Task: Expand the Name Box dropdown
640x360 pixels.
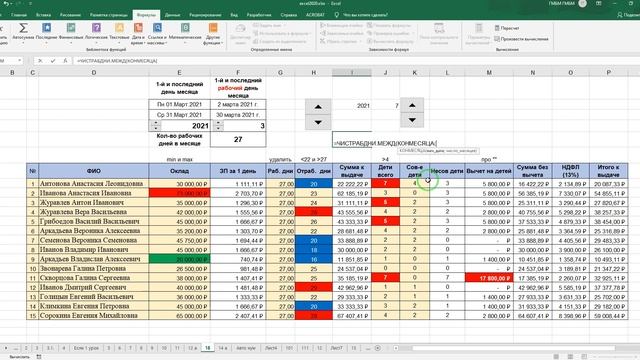Action: click(x=20, y=61)
